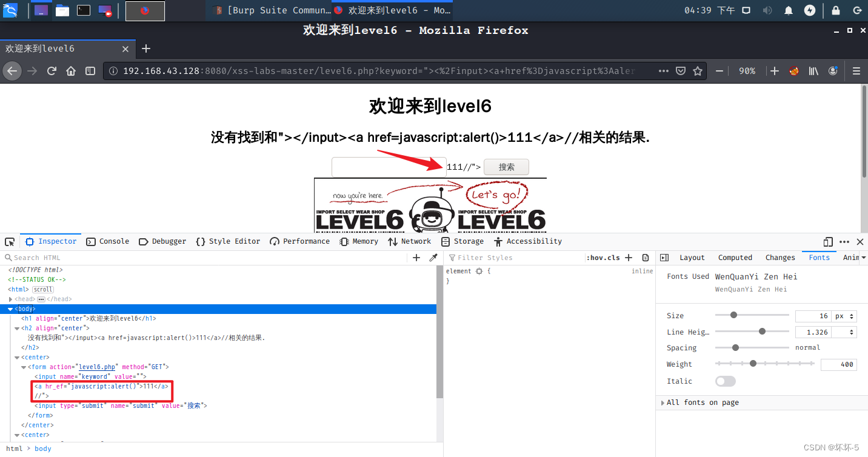Open the font Size unit px dropdown

coord(844,316)
